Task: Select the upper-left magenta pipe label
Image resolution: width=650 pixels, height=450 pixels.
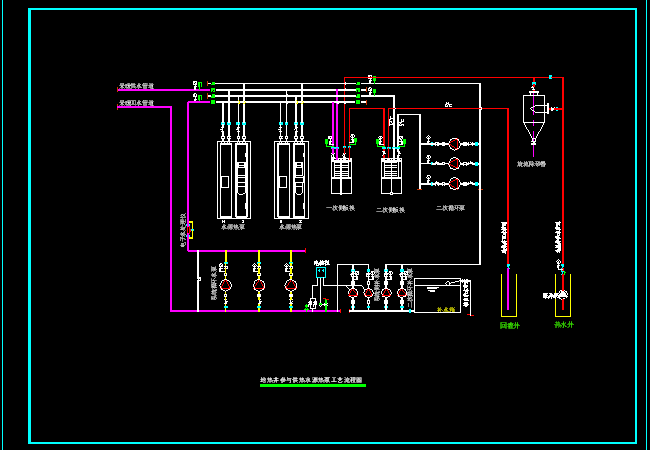Action: (x=136, y=87)
